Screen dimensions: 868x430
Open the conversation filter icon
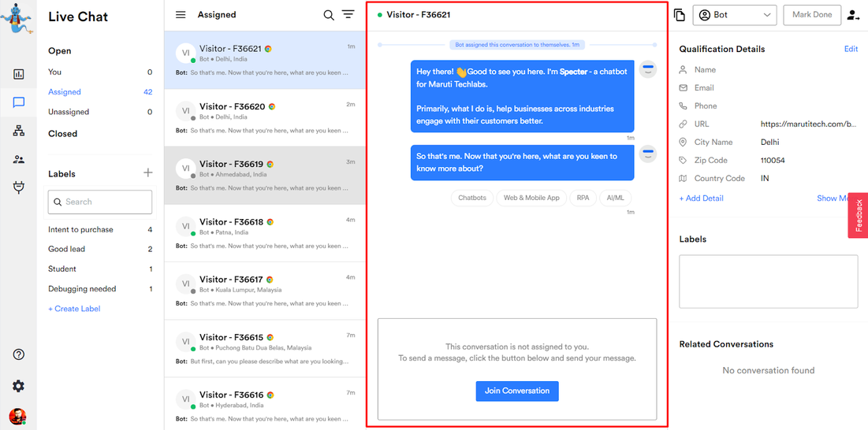pos(348,15)
